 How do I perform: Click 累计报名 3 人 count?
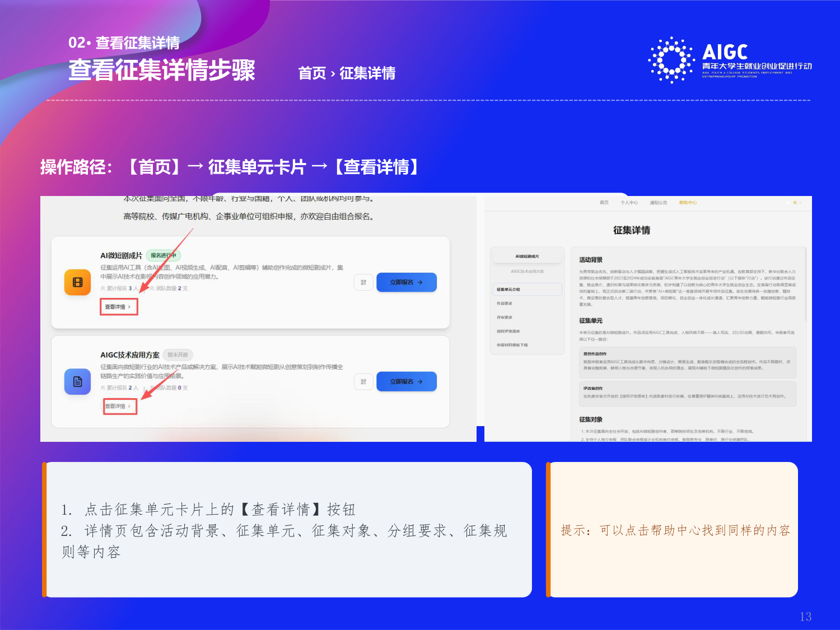click(x=119, y=288)
